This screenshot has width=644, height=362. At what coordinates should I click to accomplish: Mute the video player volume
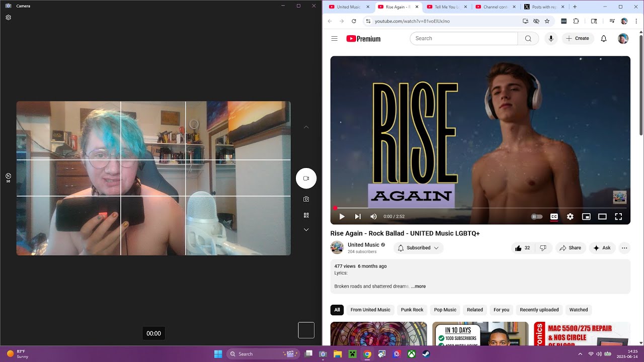coord(373,217)
